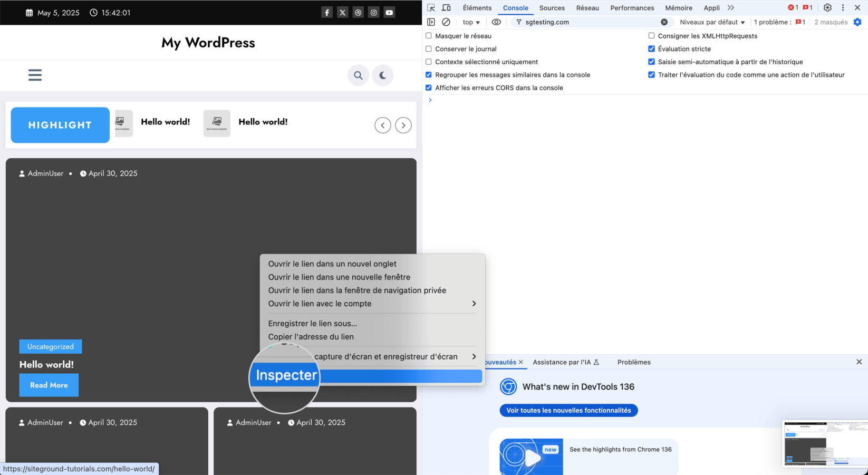The height and width of the screenshot is (475, 868).
Task: Click the console prompt input line
Action: [x=646, y=100]
